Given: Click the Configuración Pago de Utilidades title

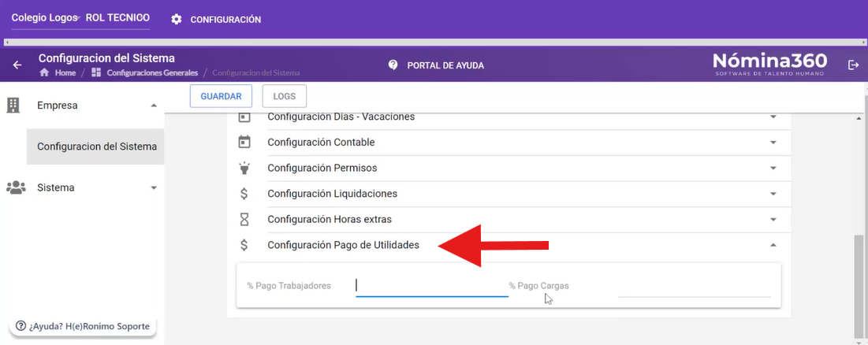Looking at the screenshot, I should tap(343, 245).
